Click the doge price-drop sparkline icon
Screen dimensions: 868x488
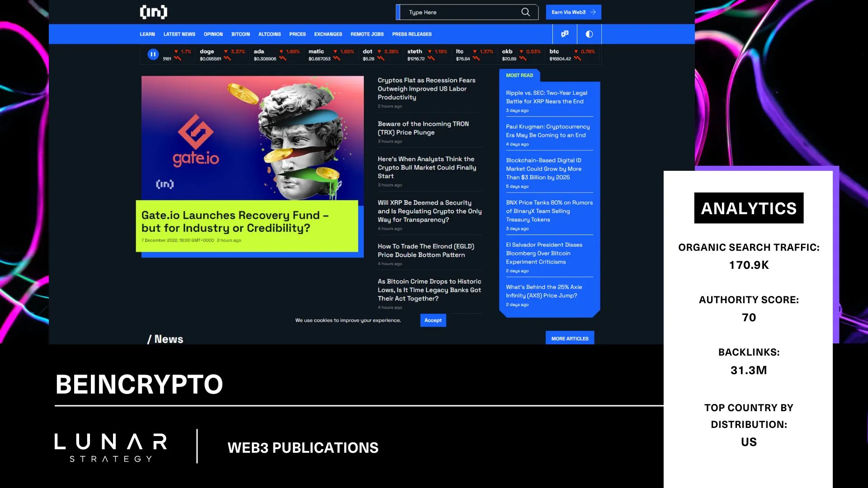pyautogui.click(x=227, y=58)
